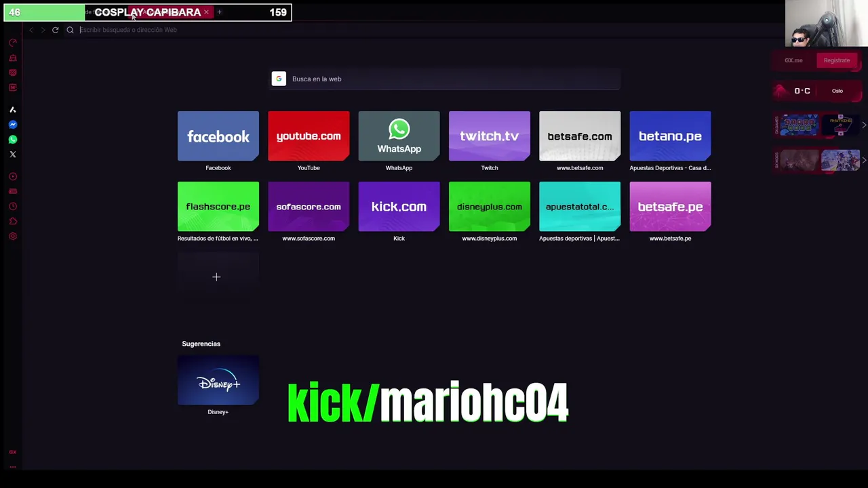
Task: Click the 'Busca en la web' search field
Action: coord(445,79)
